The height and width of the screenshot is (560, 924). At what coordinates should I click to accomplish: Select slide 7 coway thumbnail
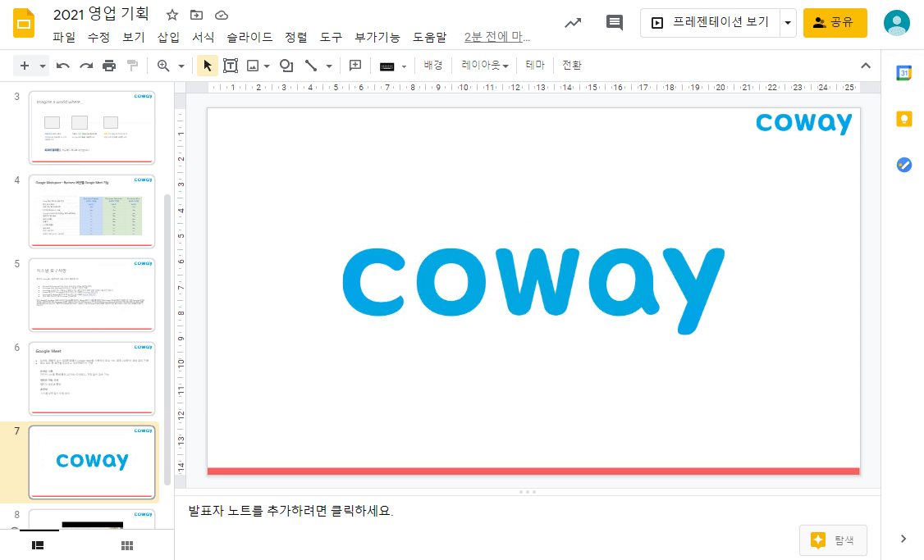pyautogui.click(x=92, y=462)
